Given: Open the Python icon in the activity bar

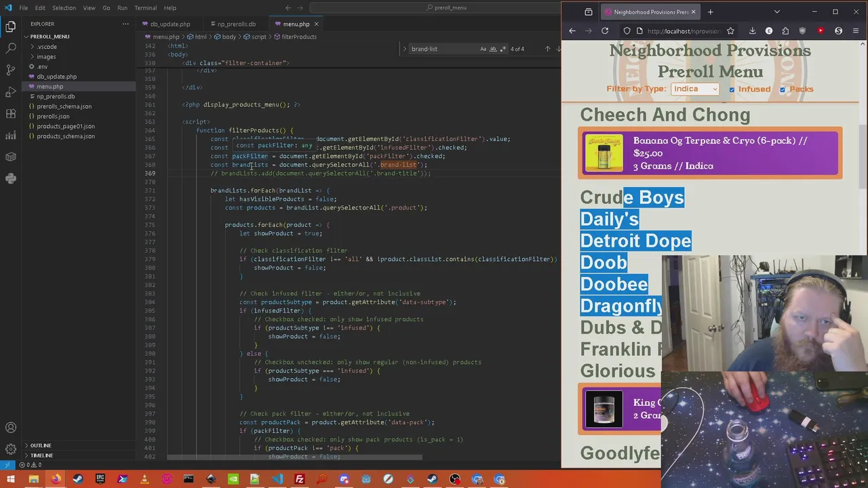Looking at the screenshot, I should pos(11,178).
